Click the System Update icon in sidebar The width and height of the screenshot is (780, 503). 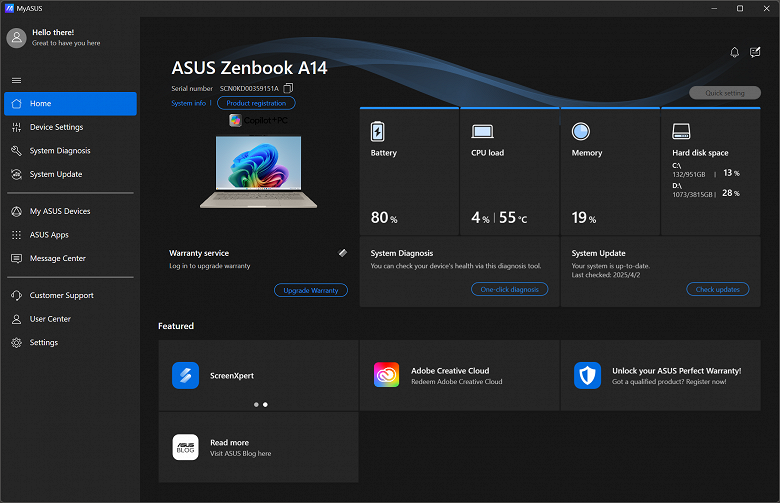coord(16,174)
